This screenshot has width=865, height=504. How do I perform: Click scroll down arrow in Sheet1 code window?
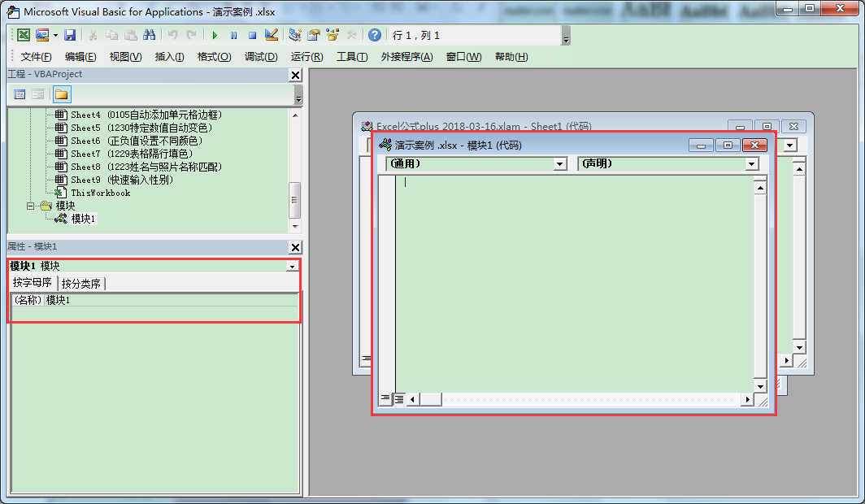(x=799, y=347)
